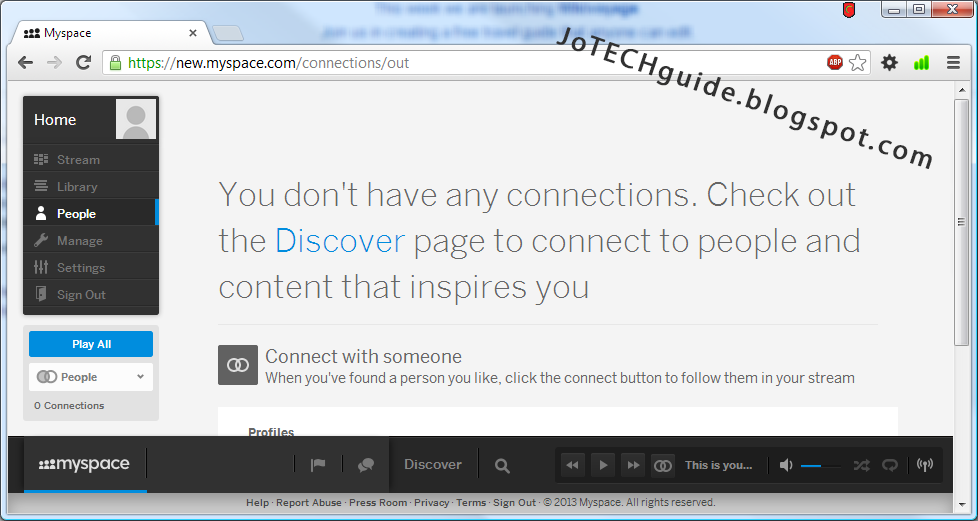Viewport: 978px width, 521px height.
Task: Open search with the magnifier icon
Action: tap(502, 465)
